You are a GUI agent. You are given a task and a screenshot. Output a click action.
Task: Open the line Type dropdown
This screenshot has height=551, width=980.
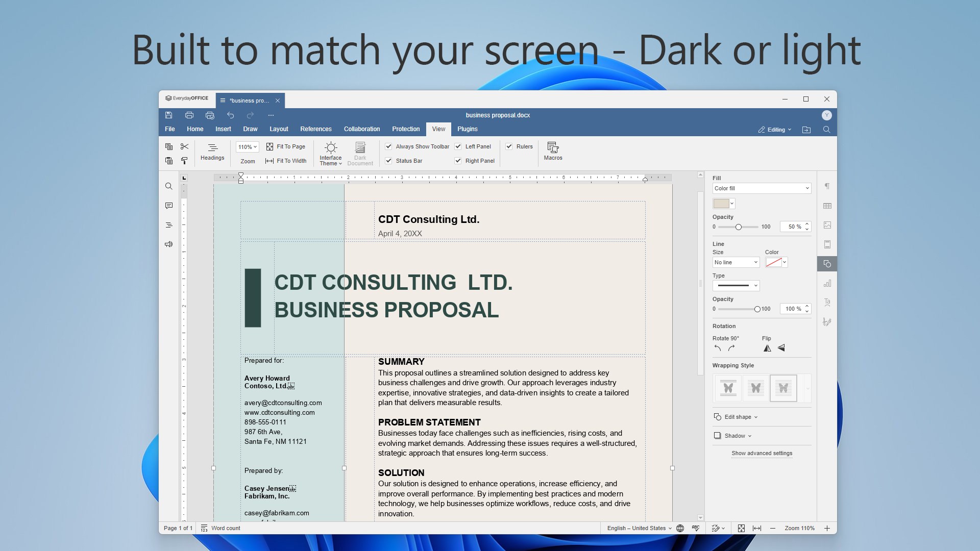[x=736, y=286]
